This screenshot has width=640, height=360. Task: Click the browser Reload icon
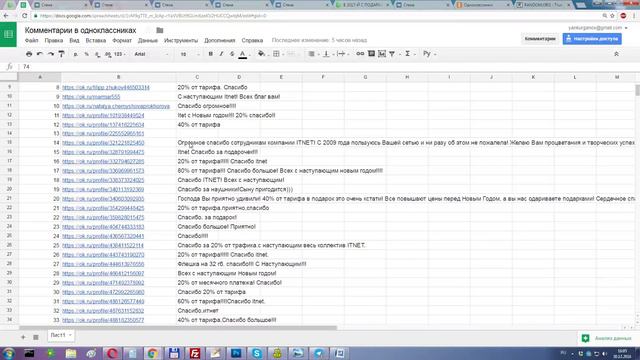(x=24, y=16)
